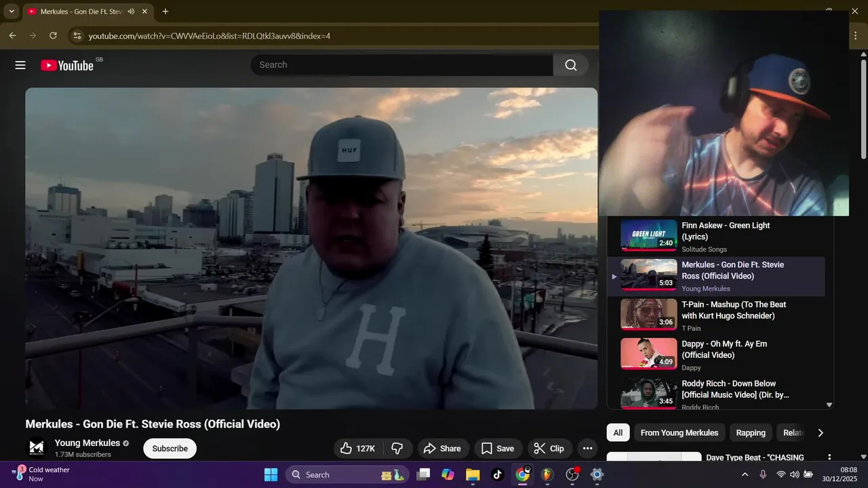Click the YouTube search magnifier button
This screenshot has width=868, height=488.
click(x=571, y=65)
